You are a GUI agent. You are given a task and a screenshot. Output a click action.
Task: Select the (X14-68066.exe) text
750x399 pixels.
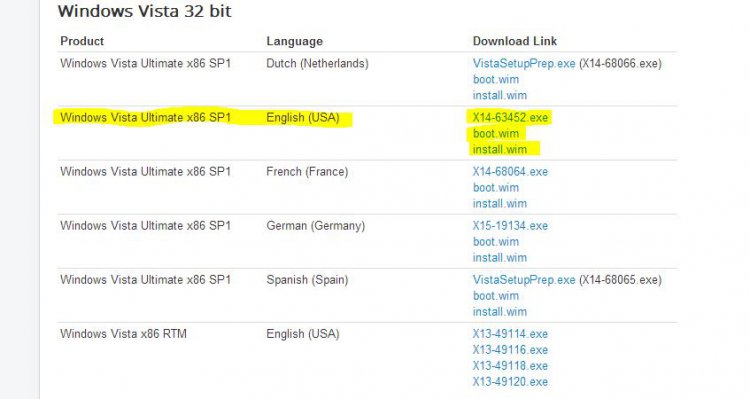(620, 64)
